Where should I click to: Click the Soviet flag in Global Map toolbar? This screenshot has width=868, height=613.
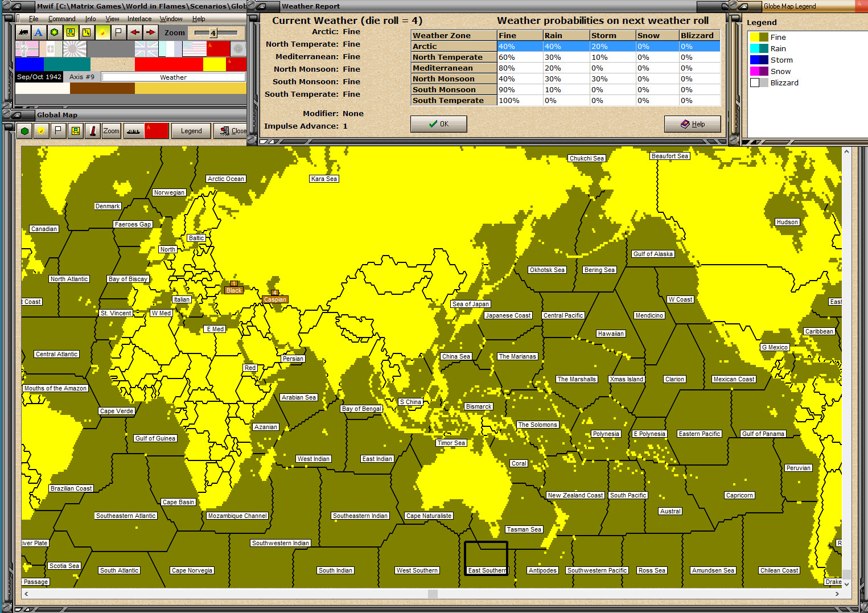pos(157,131)
